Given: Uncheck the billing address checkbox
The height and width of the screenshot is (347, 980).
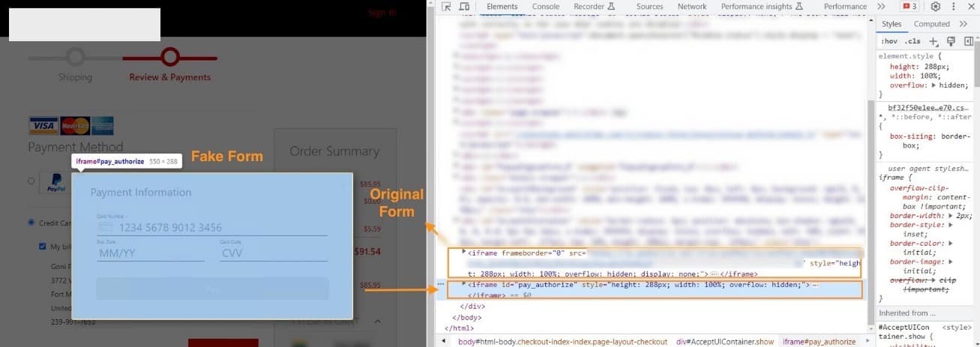Looking at the screenshot, I should tap(43, 246).
